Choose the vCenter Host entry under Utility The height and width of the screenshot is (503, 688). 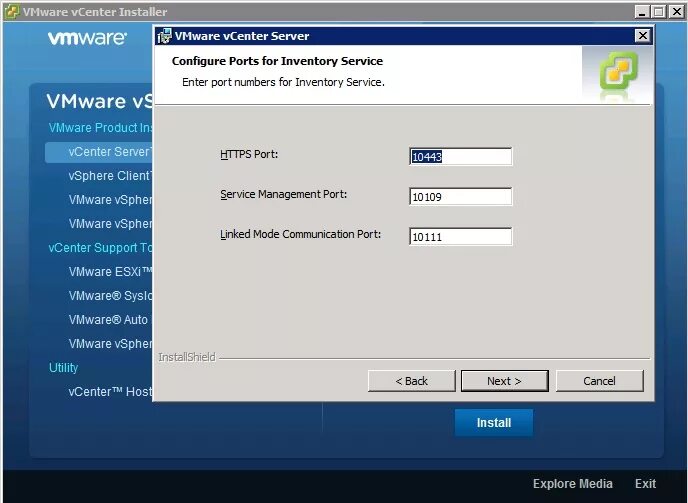tap(110, 392)
